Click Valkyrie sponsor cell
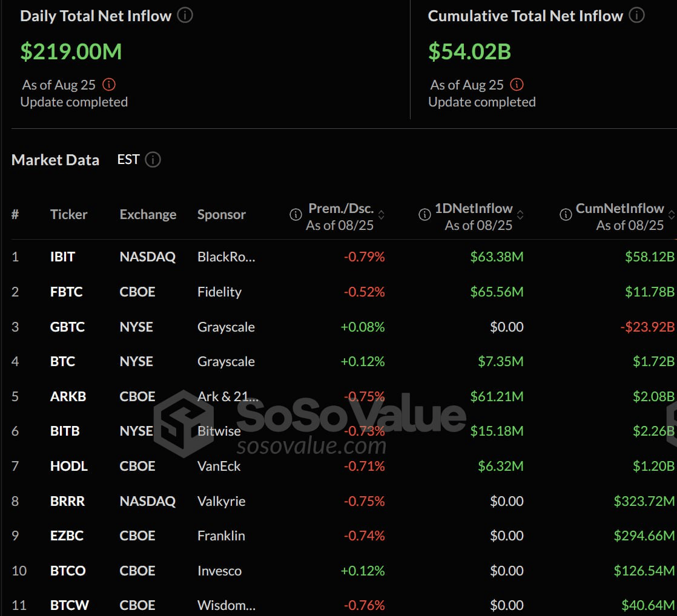Viewport: 677px width, 616px height. pyautogui.click(x=222, y=501)
